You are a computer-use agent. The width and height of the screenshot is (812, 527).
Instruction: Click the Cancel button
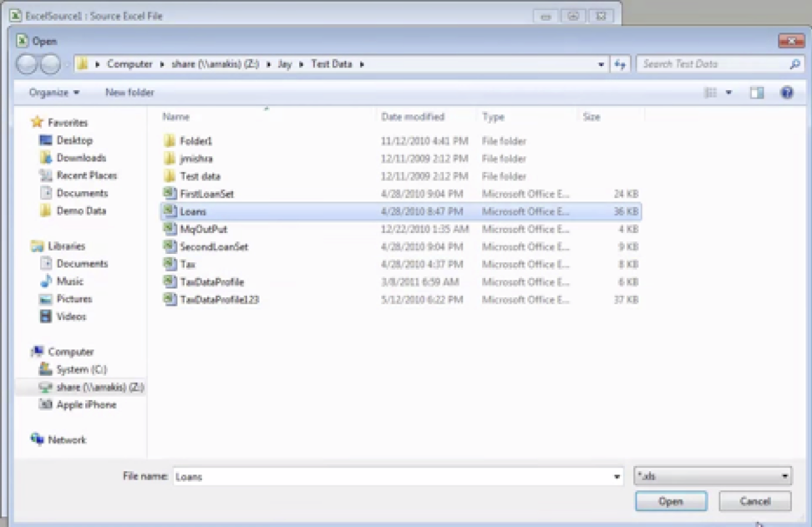coord(755,502)
